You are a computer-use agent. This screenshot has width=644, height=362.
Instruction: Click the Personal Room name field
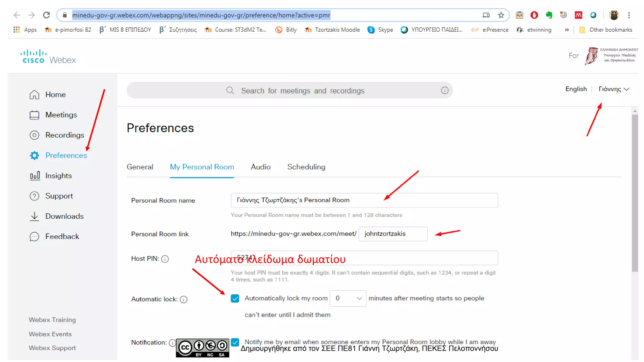click(x=364, y=200)
